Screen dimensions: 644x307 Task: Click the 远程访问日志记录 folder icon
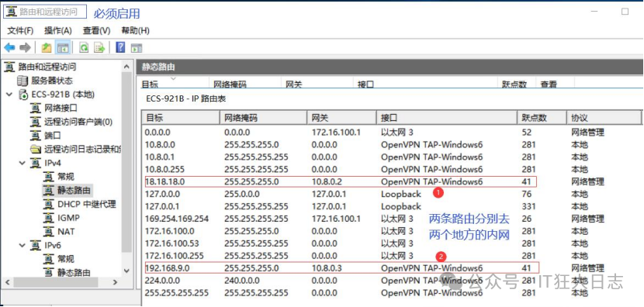point(36,149)
